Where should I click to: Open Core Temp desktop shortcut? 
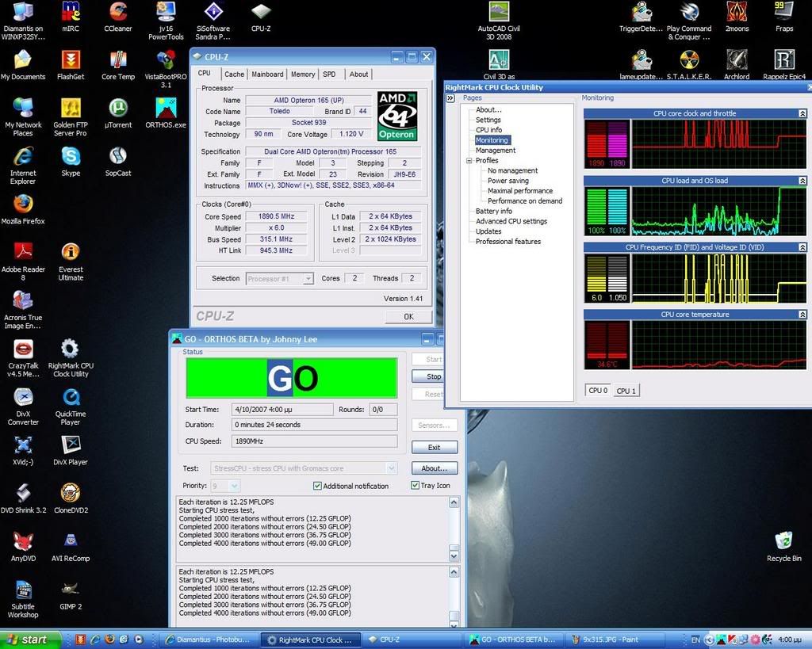click(118, 65)
